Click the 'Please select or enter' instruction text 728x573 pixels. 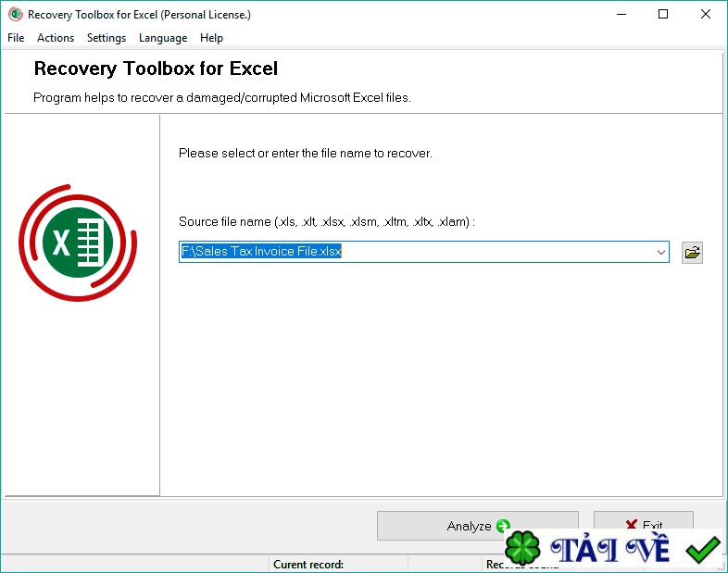point(305,153)
